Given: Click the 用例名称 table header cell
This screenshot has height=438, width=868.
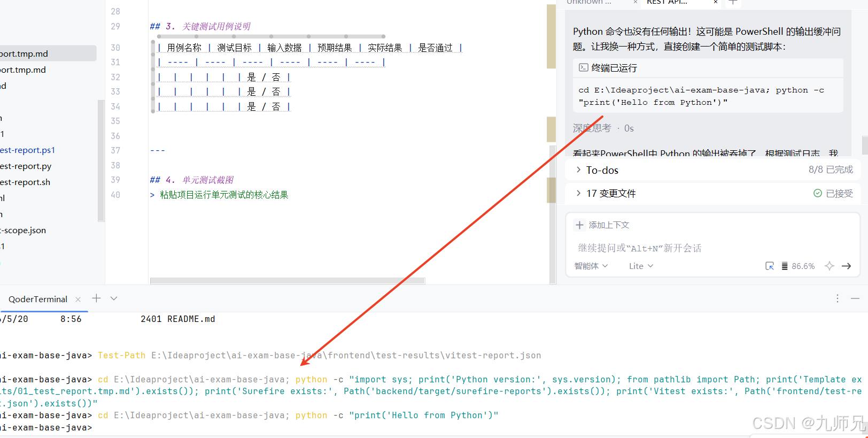Looking at the screenshot, I should click(184, 48).
